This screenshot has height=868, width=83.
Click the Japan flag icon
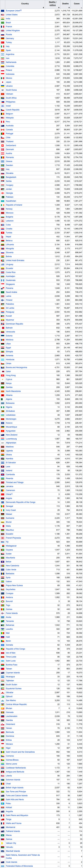point(2,82)
